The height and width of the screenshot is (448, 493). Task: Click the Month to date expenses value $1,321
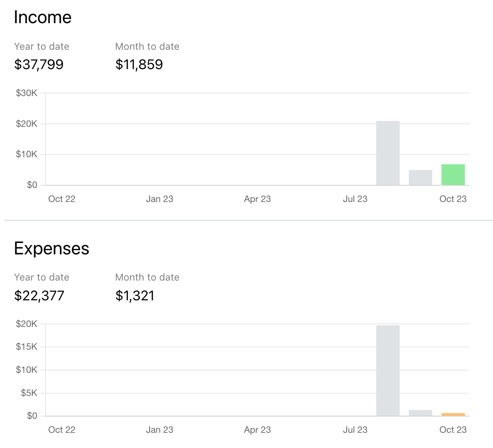[135, 296]
